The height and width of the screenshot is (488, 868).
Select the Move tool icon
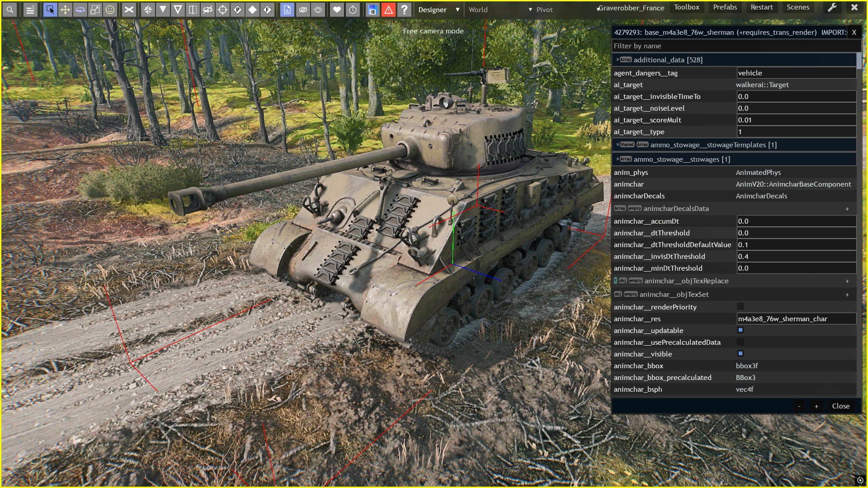(x=65, y=9)
